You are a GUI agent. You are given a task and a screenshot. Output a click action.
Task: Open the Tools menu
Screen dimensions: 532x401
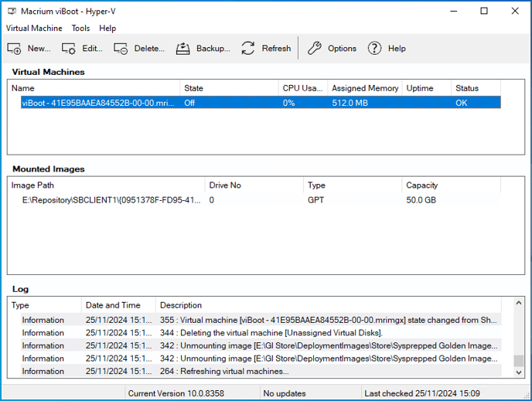coord(80,28)
